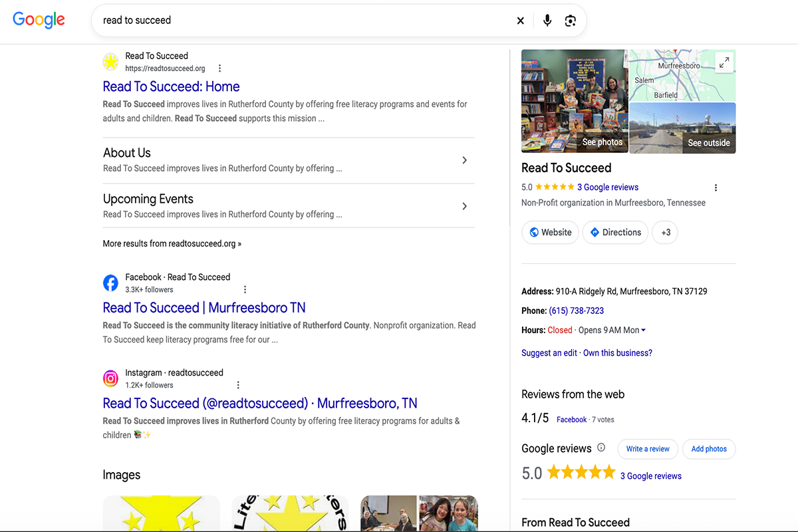Click the Read To Succeed yellow star favicon

click(110, 62)
